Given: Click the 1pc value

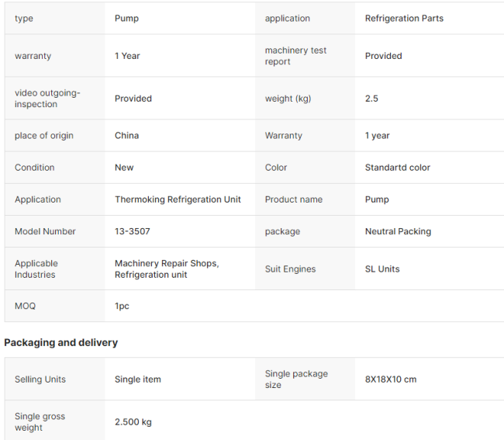Looking at the screenshot, I should pos(122,306).
